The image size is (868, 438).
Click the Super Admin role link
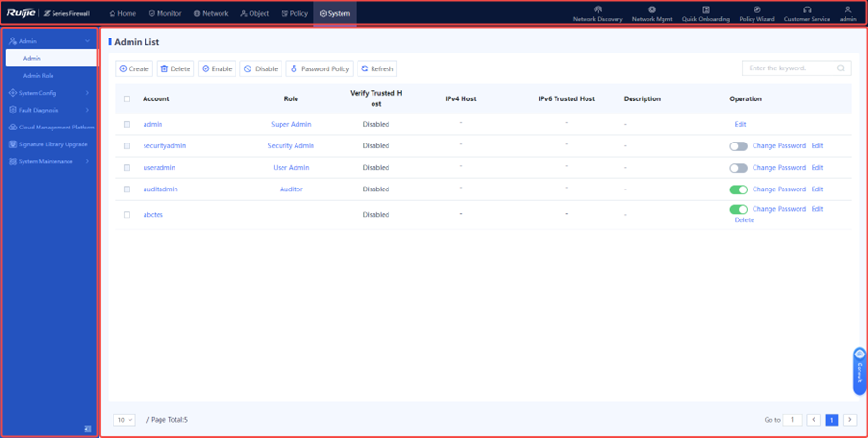tap(291, 125)
